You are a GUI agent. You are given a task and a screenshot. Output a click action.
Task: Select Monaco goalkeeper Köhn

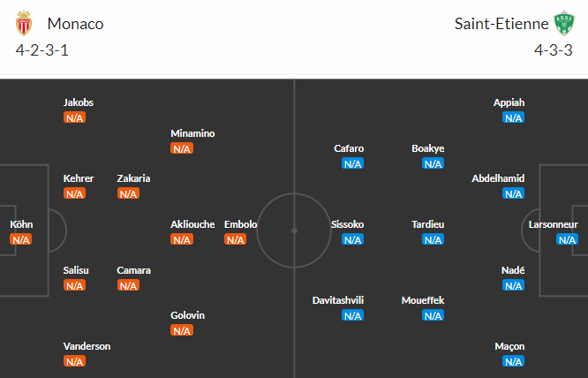(21, 224)
